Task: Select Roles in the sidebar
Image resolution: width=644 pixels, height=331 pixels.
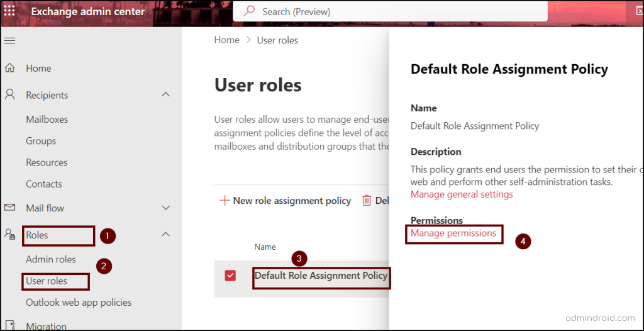Action: (x=37, y=235)
